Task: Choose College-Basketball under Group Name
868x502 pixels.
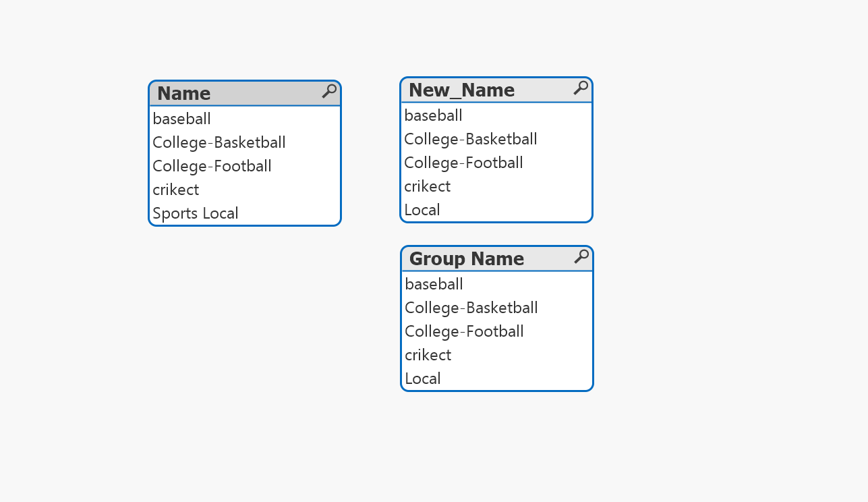Action: 471,308
